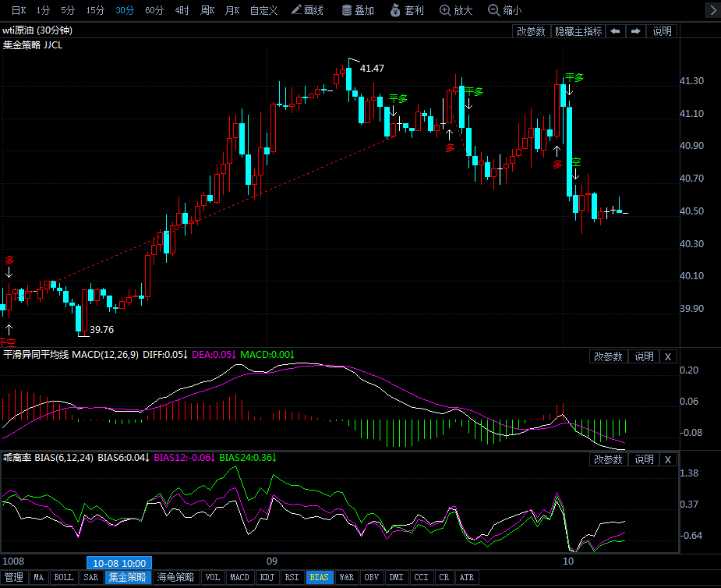Select the 画线 drawing tool
721x588 pixels.
(x=306, y=10)
